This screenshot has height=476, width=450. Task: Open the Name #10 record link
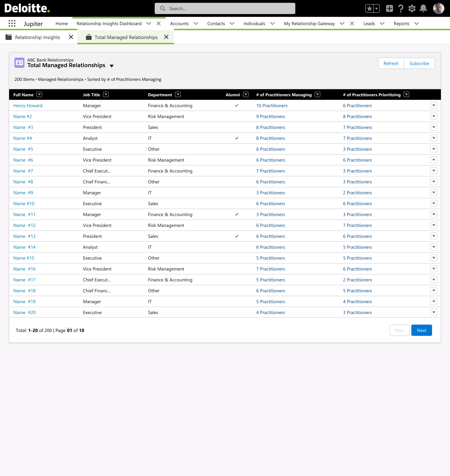pyautogui.click(x=24, y=204)
